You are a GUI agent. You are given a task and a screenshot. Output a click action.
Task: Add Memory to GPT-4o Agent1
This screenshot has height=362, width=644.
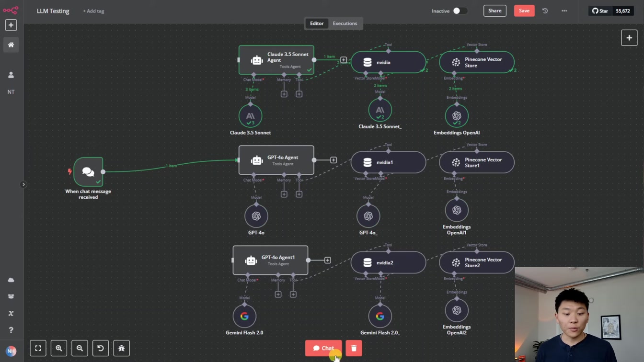pos(278,294)
